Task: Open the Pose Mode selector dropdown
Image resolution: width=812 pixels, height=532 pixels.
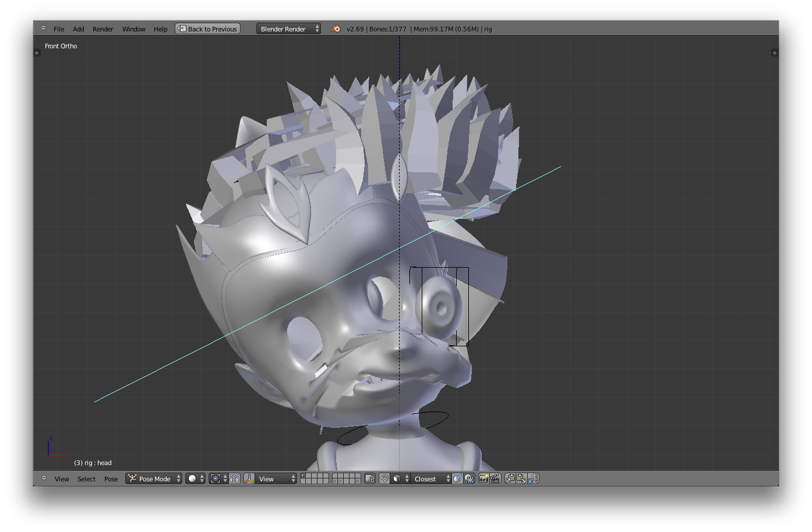Action: pyautogui.click(x=154, y=478)
